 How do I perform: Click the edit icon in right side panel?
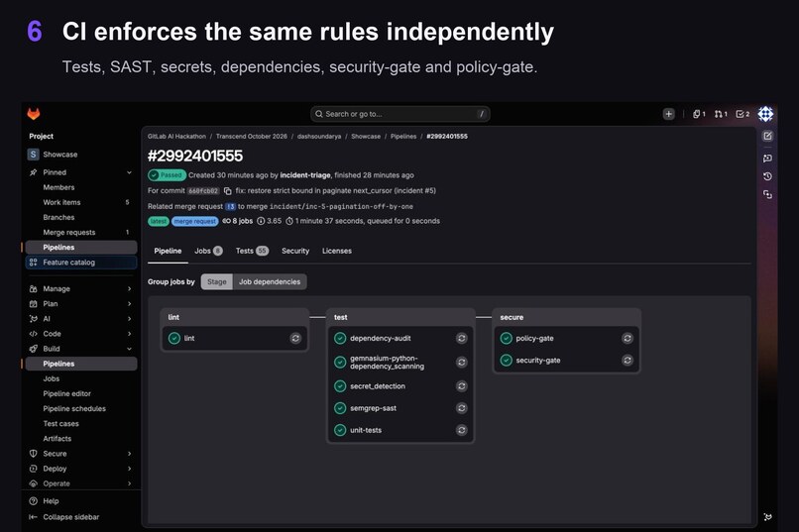[767, 136]
